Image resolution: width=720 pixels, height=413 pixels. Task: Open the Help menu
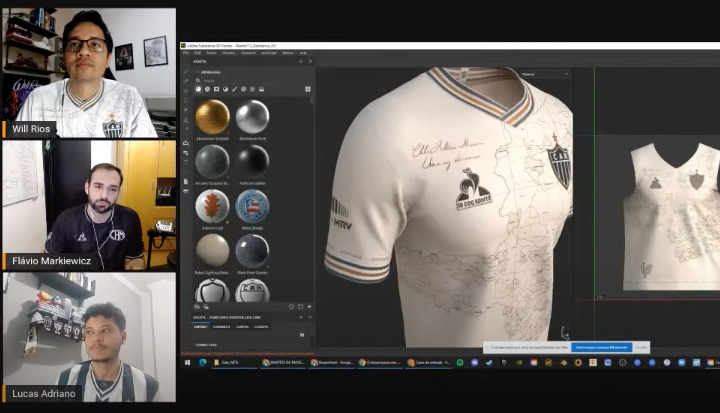pyautogui.click(x=303, y=53)
